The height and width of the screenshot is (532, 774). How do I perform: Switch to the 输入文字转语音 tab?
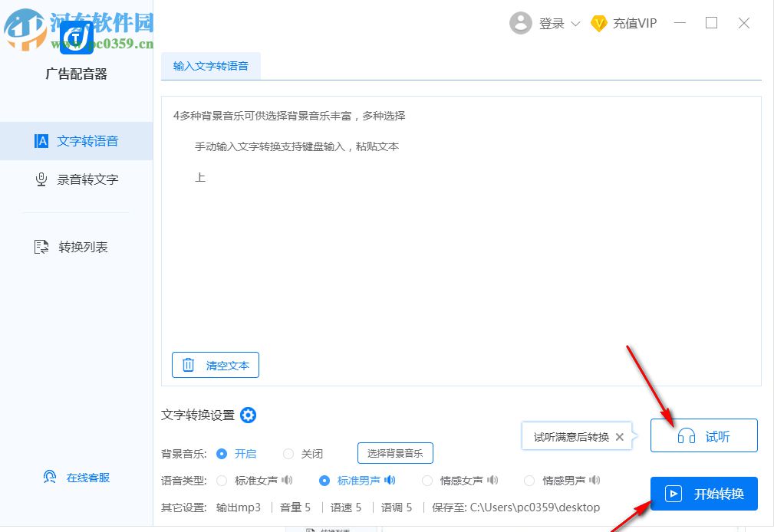[x=211, y=66]
